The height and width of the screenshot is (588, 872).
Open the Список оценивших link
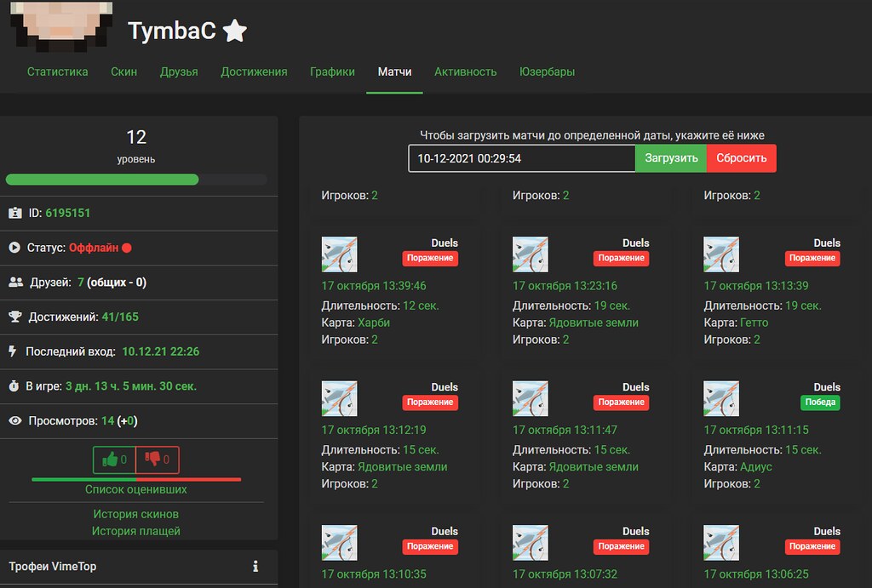[136, 489]
